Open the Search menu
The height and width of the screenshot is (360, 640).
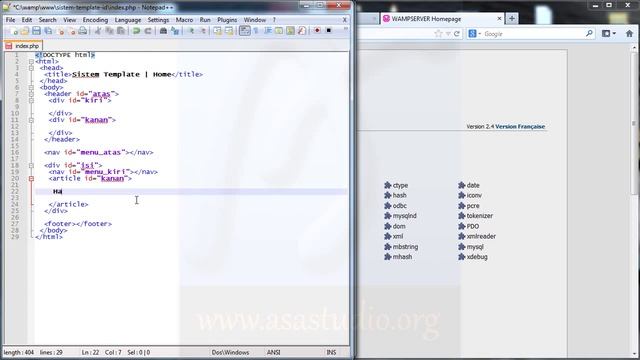point(47,20)
